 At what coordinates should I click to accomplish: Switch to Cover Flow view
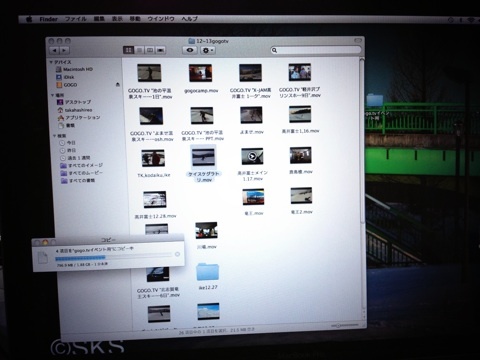161,50
